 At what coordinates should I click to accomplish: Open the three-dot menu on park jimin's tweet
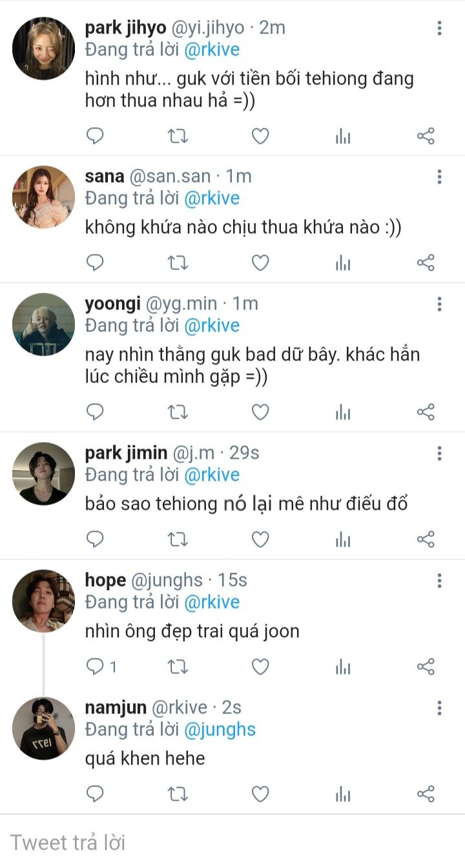(x=439, y=453)
